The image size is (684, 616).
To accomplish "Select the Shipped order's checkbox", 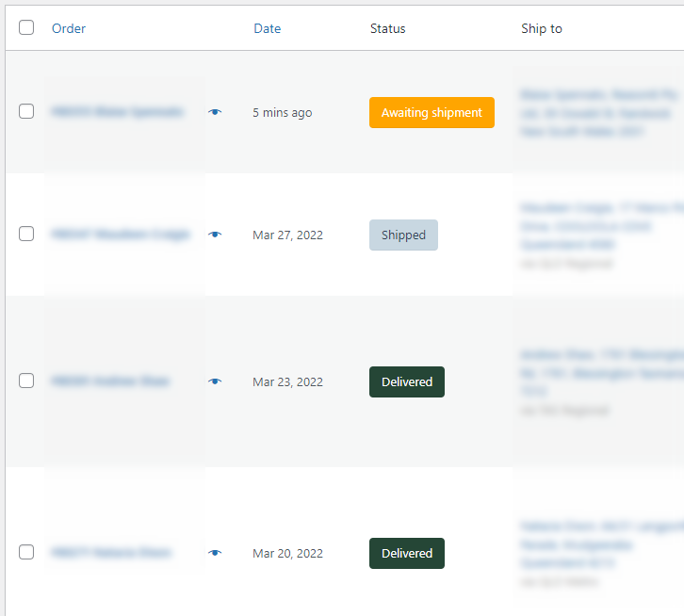I will (26, 234).
